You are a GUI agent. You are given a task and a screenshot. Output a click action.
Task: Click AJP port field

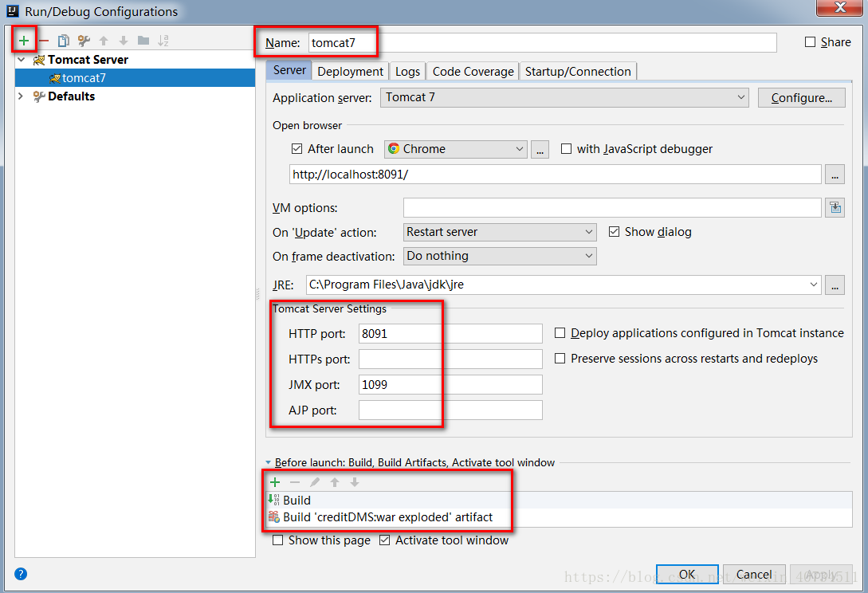pos(450,410)
